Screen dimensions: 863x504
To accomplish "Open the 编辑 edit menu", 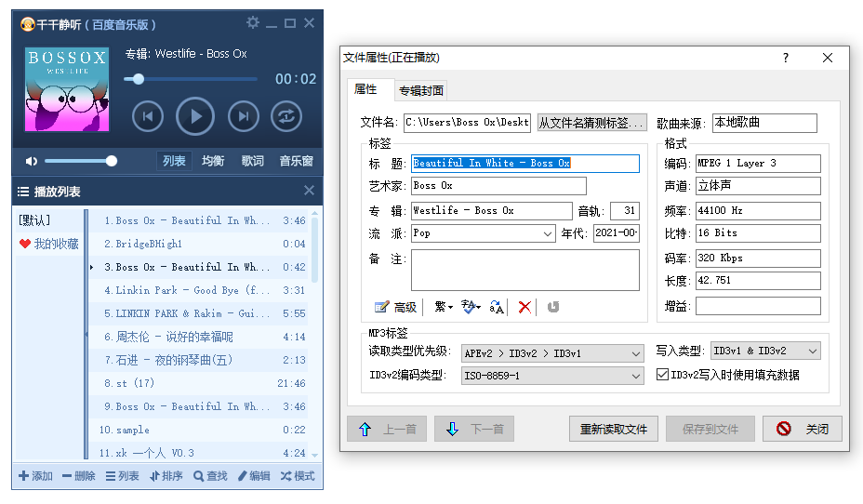I will tap(254, 476).
